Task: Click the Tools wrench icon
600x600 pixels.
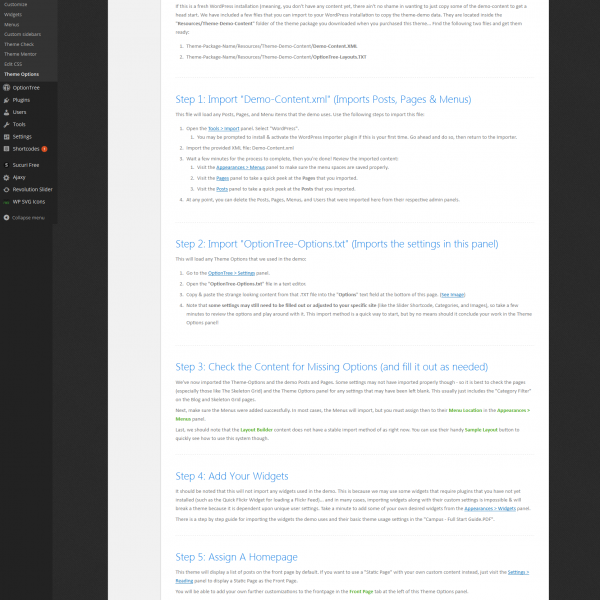Action: tap(6, 124)
